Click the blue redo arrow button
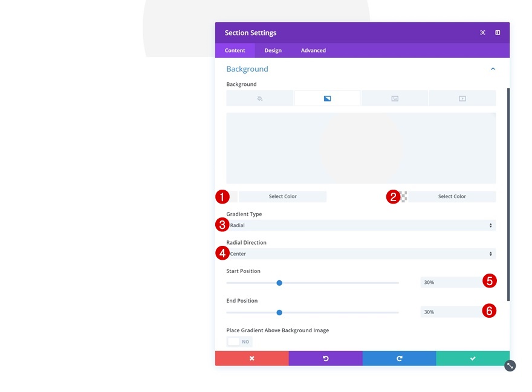Image resolution: width=532 pixels, height=392 pixels. point(400,358)
